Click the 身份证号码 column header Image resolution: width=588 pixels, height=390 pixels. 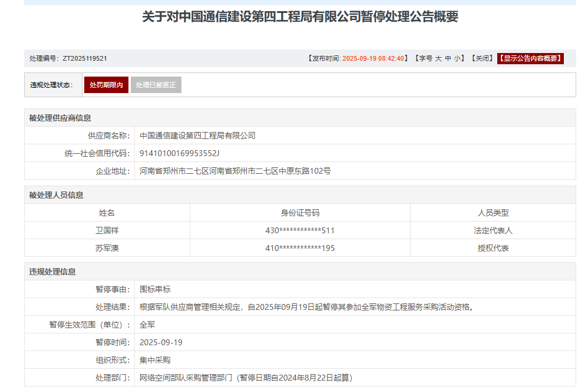click(300, 213)
